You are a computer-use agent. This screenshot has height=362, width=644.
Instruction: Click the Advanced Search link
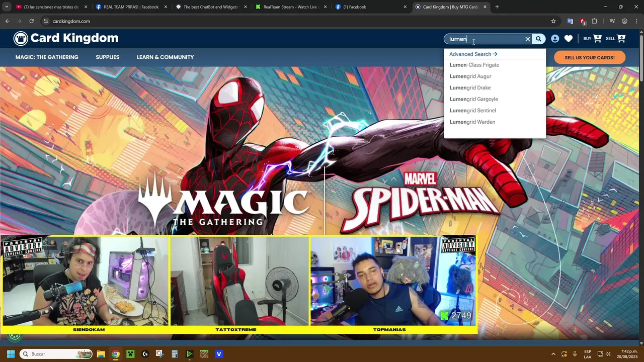(x=473, y=54)
